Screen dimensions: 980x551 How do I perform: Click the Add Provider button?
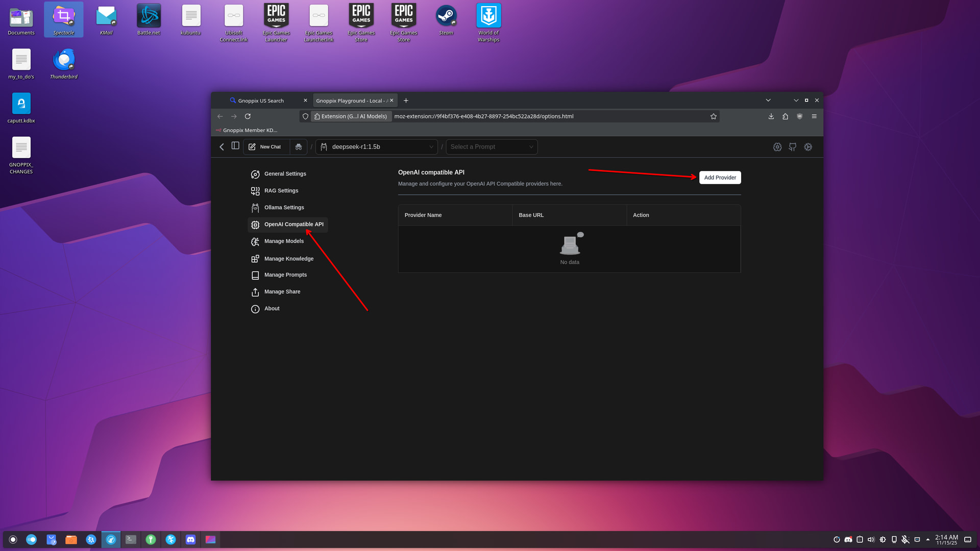720,178
